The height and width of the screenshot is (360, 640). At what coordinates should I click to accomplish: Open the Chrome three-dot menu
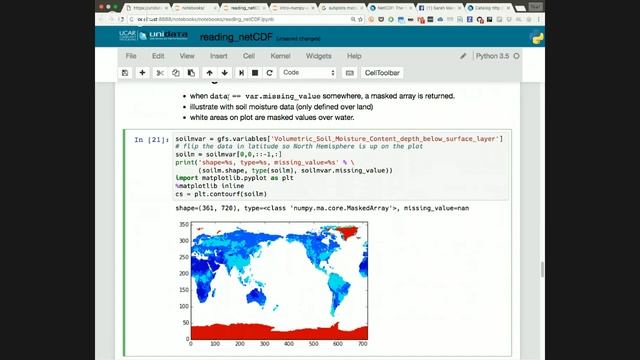(x=538, y=19)
